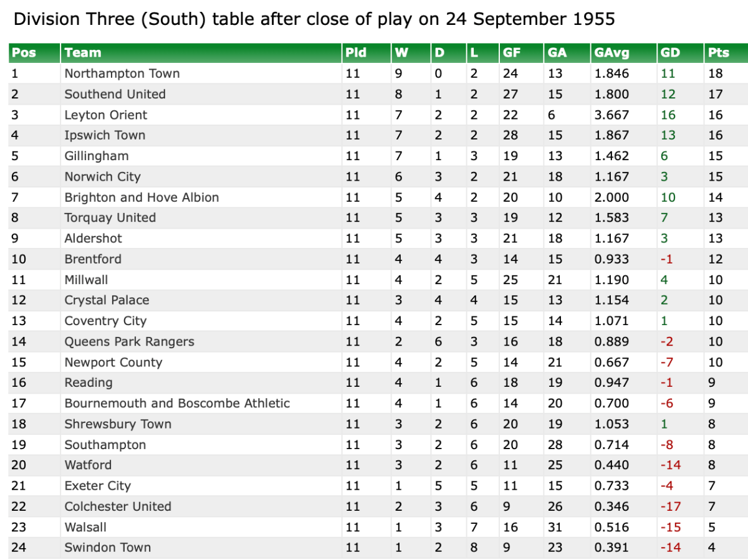This screenshot has height=560, width=748.
Task: Select the GD column header
Action: coord(670,53)
